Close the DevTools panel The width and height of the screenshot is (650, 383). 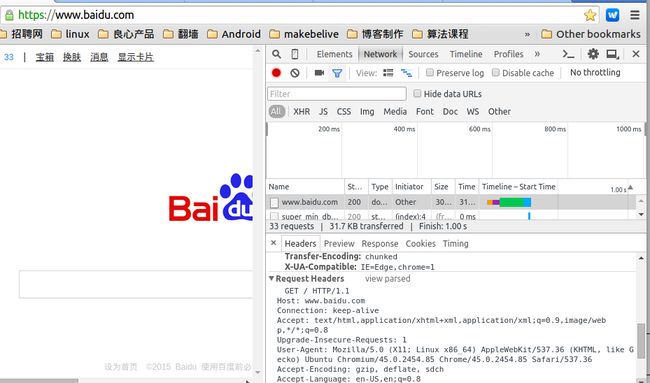coord(635,54)
